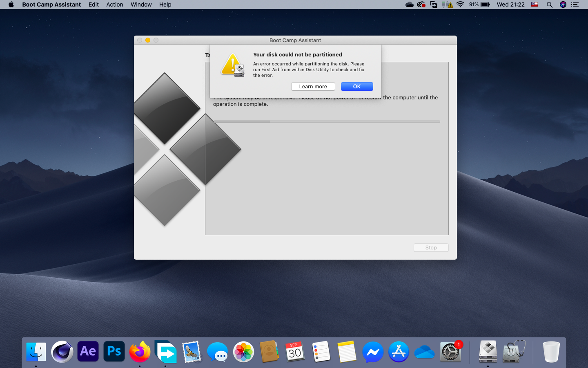Open Reminders from the Dock
Viewport: 588px width, 368px height.
[x=321, y=352]
